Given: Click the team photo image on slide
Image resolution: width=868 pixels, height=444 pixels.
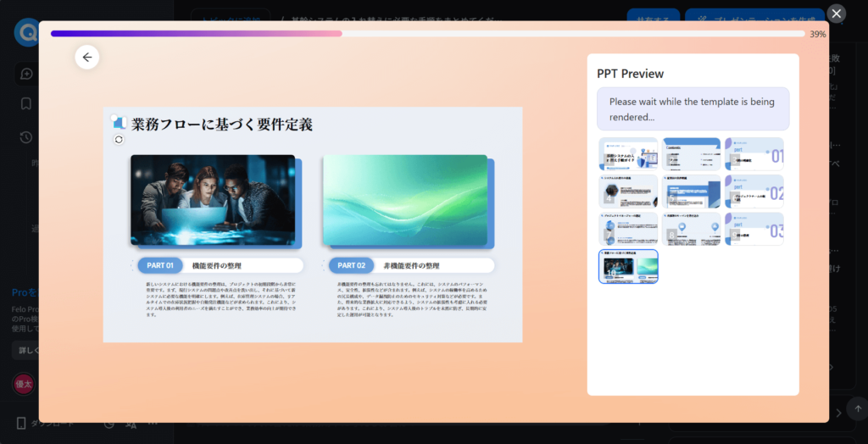Looking at the screenshot, I should tap(213, 200).
